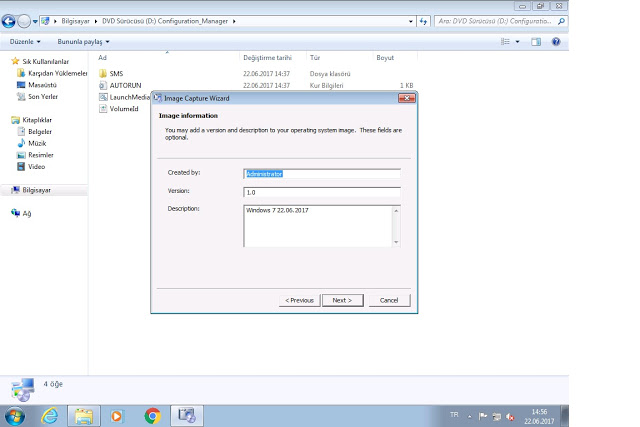The height and width of the screenshot is (427, 640).
Task: Open the Düzenle dropdown menu
Action: pos(25,42)
